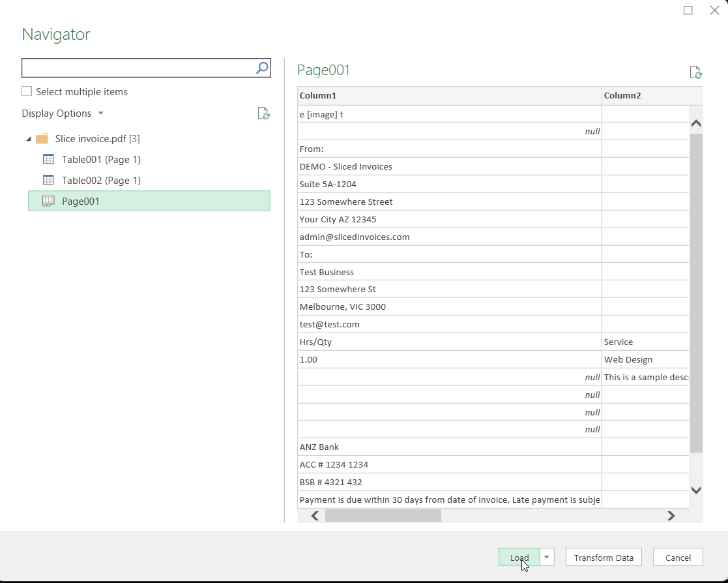728x583 pixels.
Task: Click the folder icon of Slice invoice.pdf
Action: point(42,138)
